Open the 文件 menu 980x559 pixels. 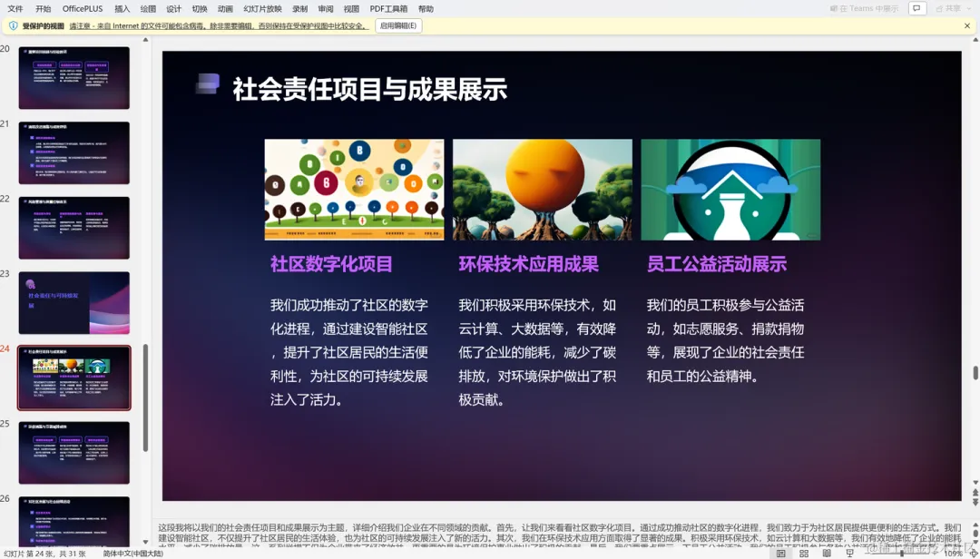[x=15, y=9]
